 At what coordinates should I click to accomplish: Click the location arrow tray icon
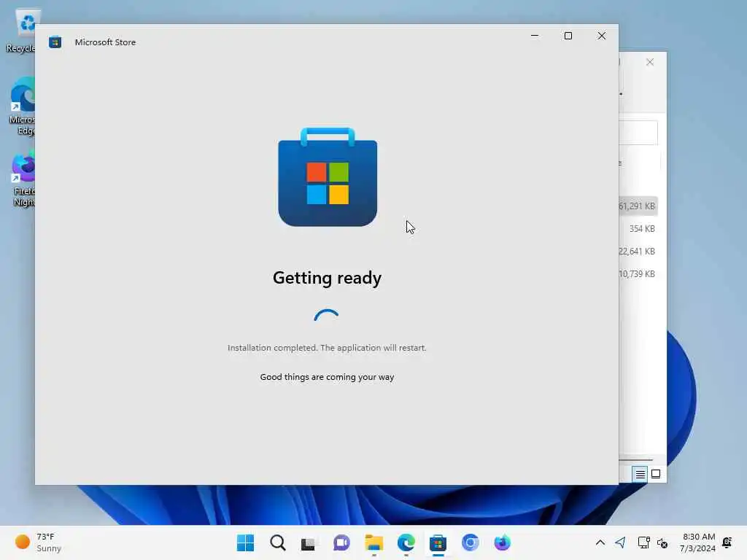pyautogui.click(x=620, y=542)
